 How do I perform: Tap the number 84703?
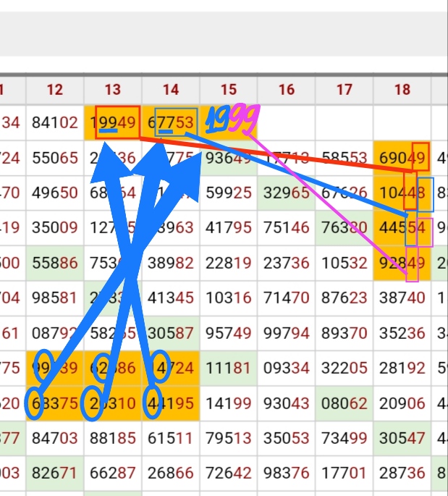[55, 438]
